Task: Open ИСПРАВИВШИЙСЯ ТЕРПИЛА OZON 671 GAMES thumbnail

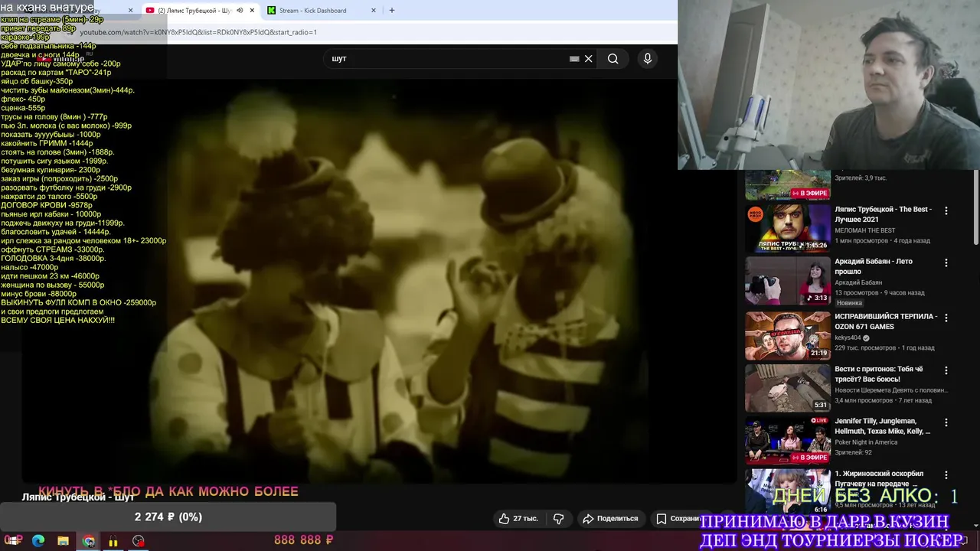Action: tap(788, 335)
